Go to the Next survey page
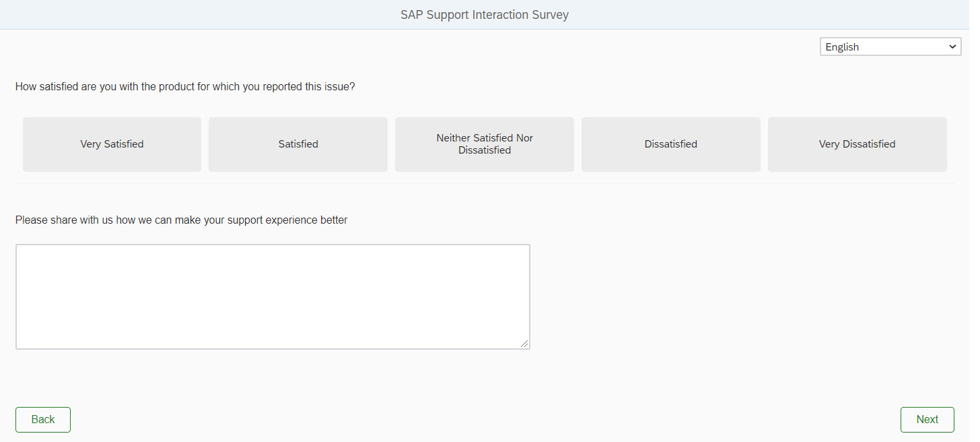980x442 pixels. [928, 420]
